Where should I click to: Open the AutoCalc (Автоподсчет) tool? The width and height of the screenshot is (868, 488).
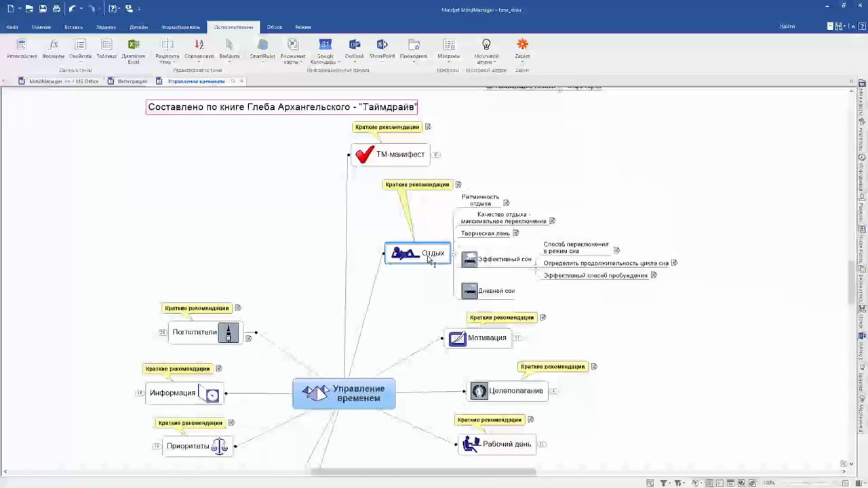[22, 49]
